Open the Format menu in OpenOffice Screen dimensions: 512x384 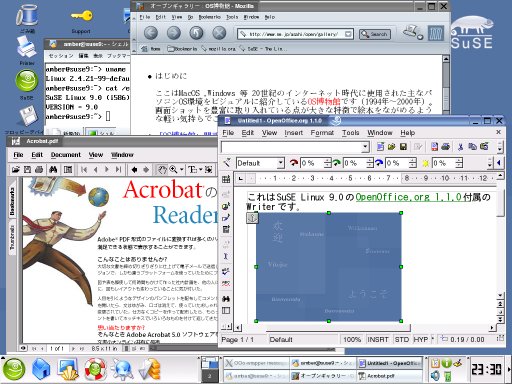[x=322, y=133]
